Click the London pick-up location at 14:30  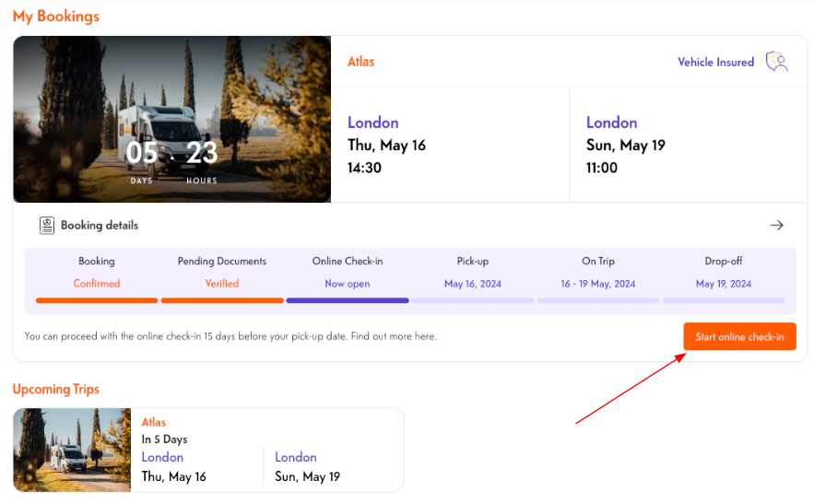(x=372, y=123)
